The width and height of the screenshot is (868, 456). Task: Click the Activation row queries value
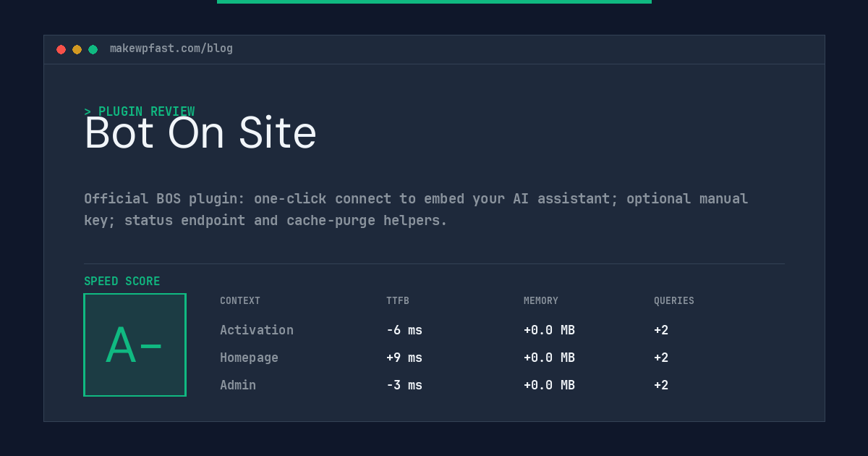click(661, 330)
